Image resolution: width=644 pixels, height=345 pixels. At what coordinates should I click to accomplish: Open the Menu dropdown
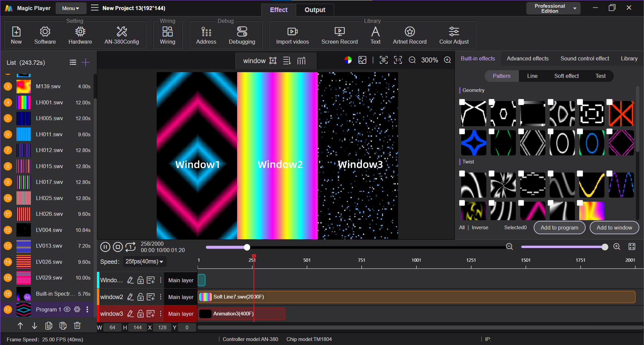71,8
